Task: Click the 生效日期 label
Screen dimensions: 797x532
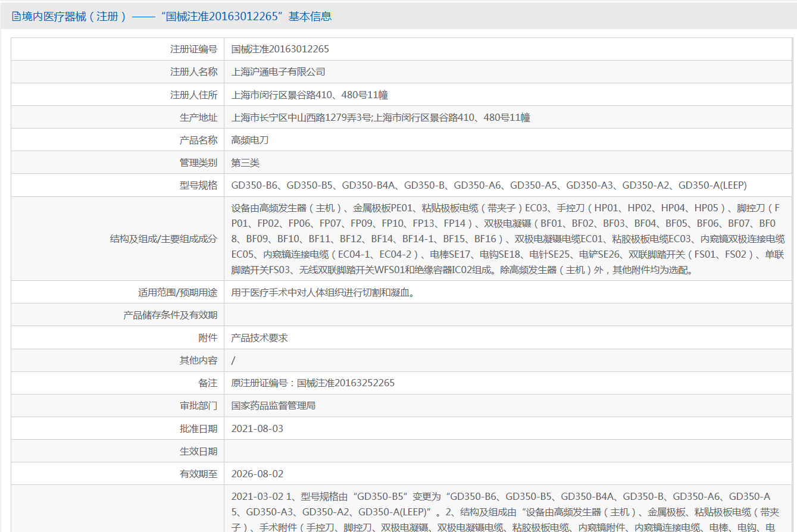Action: click(x=199, y=451)
